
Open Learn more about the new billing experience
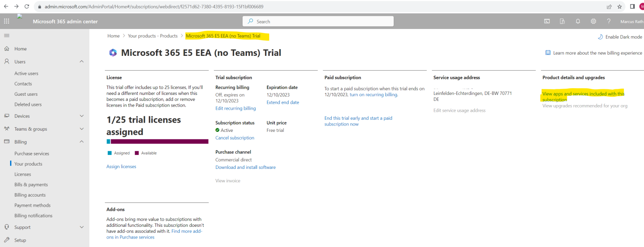[595, 53]
